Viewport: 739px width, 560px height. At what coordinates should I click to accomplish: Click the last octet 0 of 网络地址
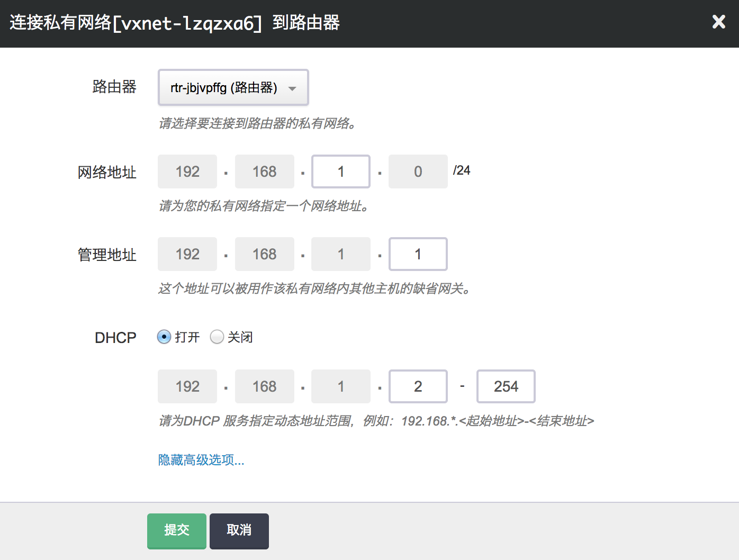pyautogui.click(x=418, y=171)
